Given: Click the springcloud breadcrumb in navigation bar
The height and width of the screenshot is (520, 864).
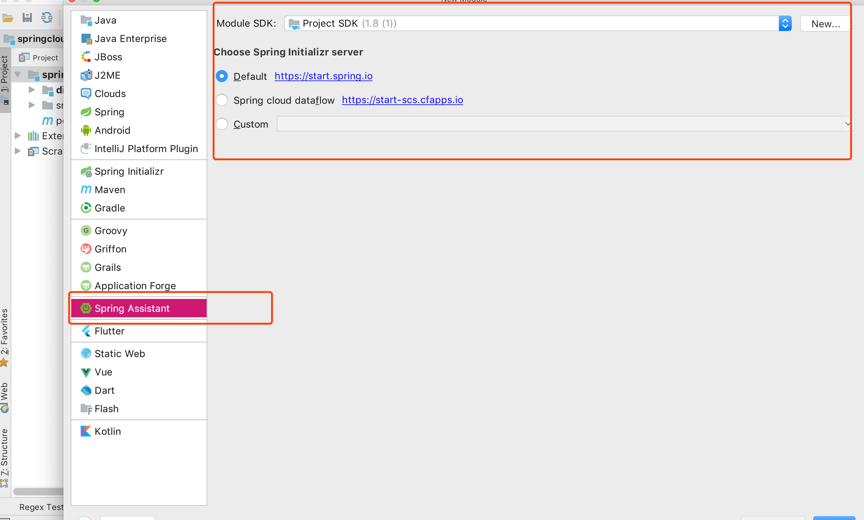Looking at the screenshot, I should [x=34, y=39].
